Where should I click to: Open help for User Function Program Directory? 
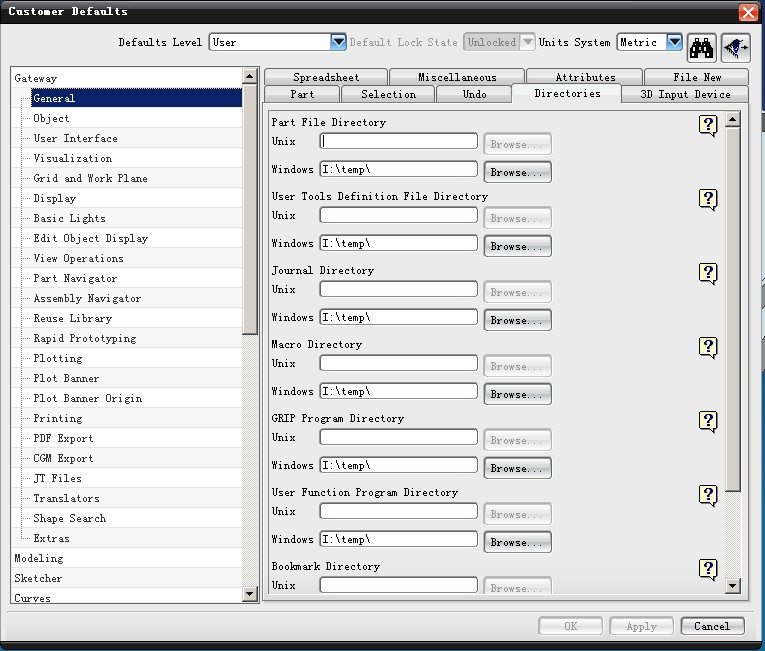[x=708, y=496]
